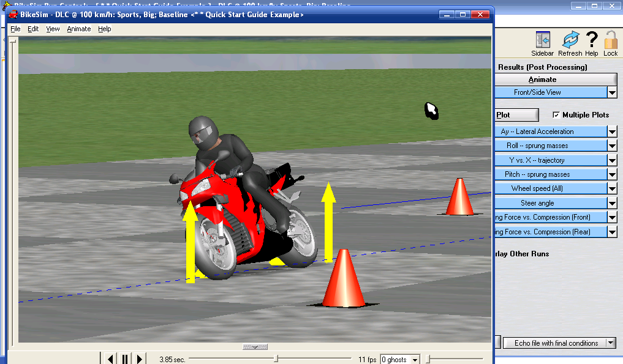Pause the animation playback

coord(125,359)
